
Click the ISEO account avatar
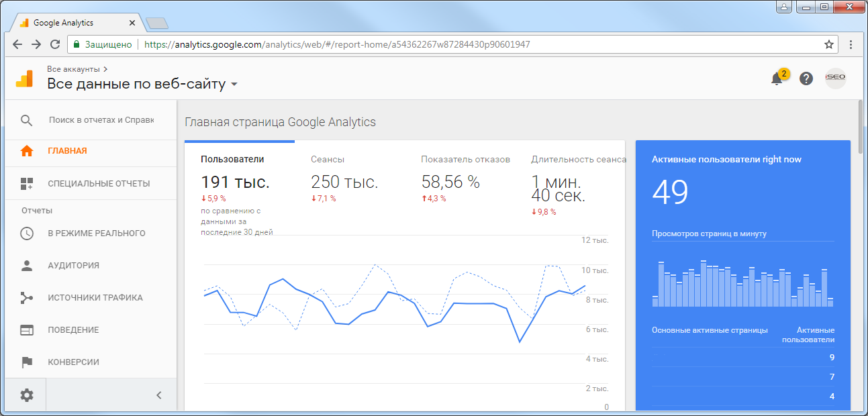point(835,79)
